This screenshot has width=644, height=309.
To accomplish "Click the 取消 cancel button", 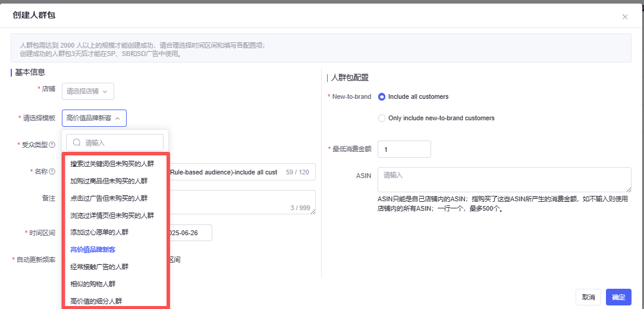I will [x=589, y=297].
